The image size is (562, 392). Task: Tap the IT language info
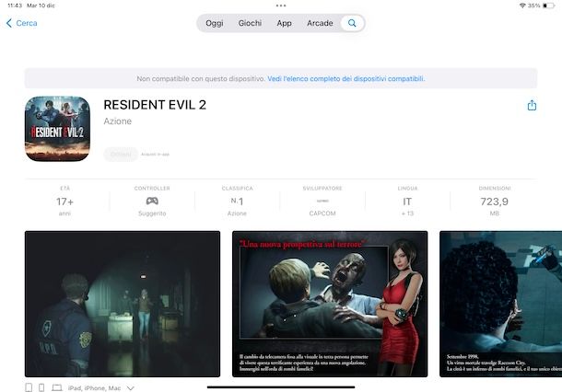[407, 201]
